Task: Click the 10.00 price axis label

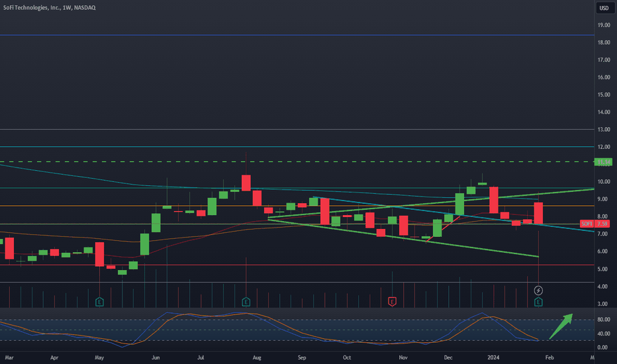Action: (604, 181)
